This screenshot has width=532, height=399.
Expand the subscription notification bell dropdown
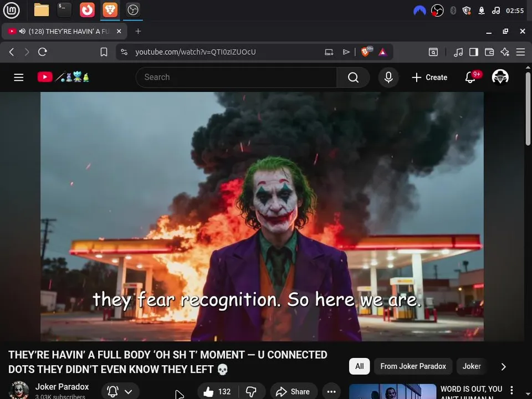coord(120,392)
